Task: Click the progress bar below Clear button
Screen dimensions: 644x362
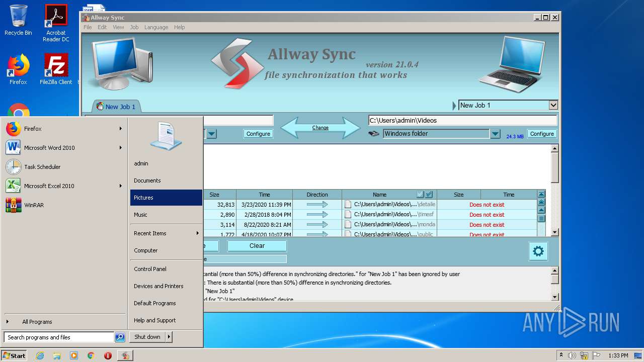Action: tap(245, 259)
